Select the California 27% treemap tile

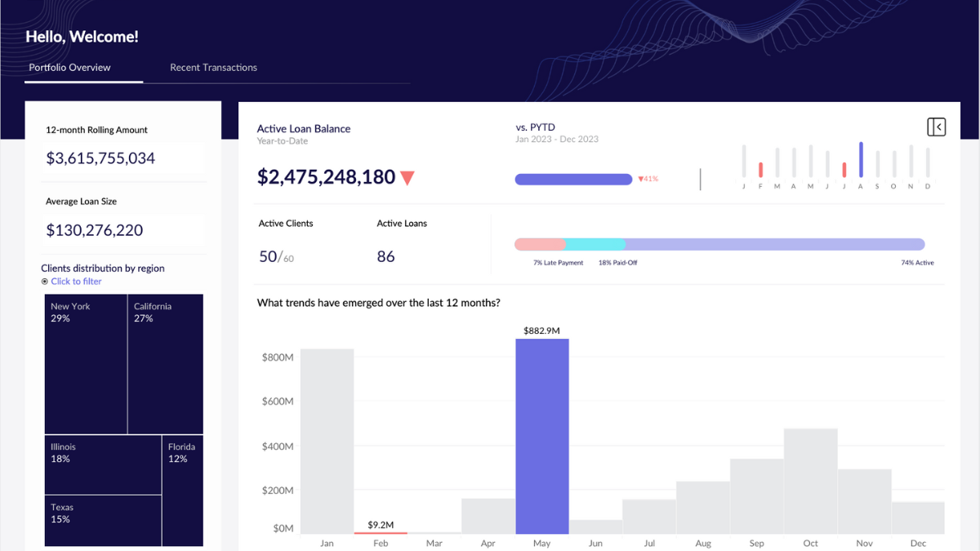coord(165,363)
